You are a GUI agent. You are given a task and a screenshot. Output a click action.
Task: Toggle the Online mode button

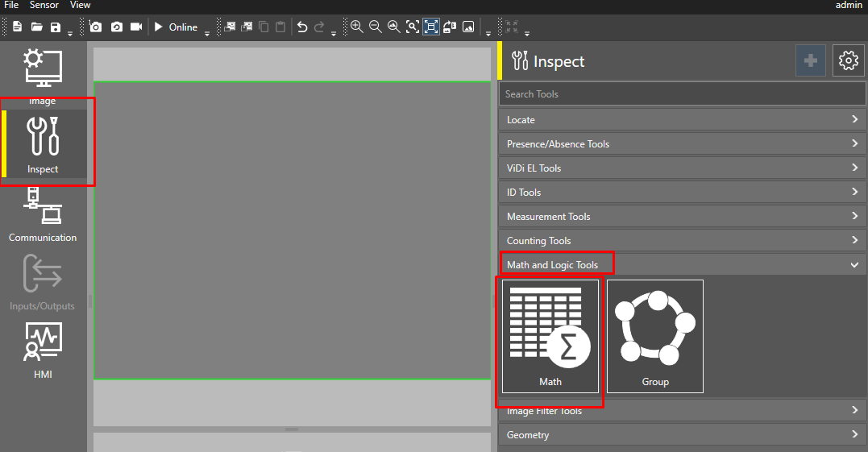[x=175, y=27]
